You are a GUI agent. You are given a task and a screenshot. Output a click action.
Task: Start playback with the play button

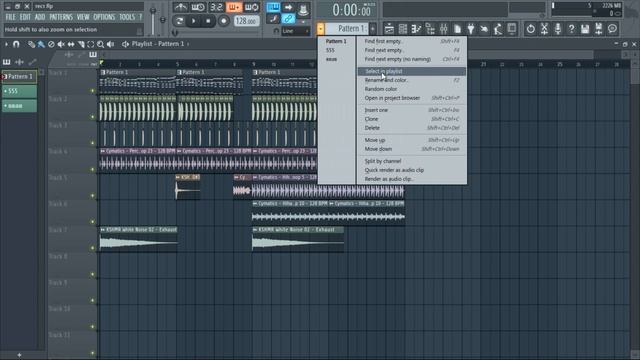point(194,21)
